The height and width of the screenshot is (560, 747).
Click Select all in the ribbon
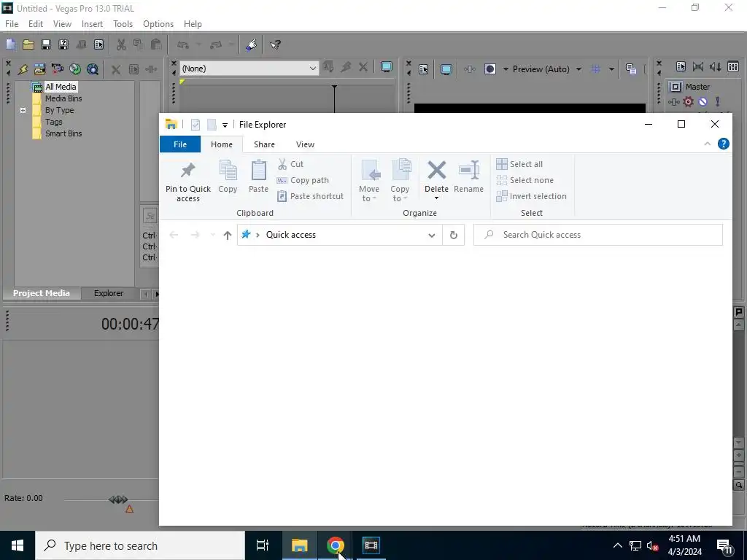coord(519,164)
